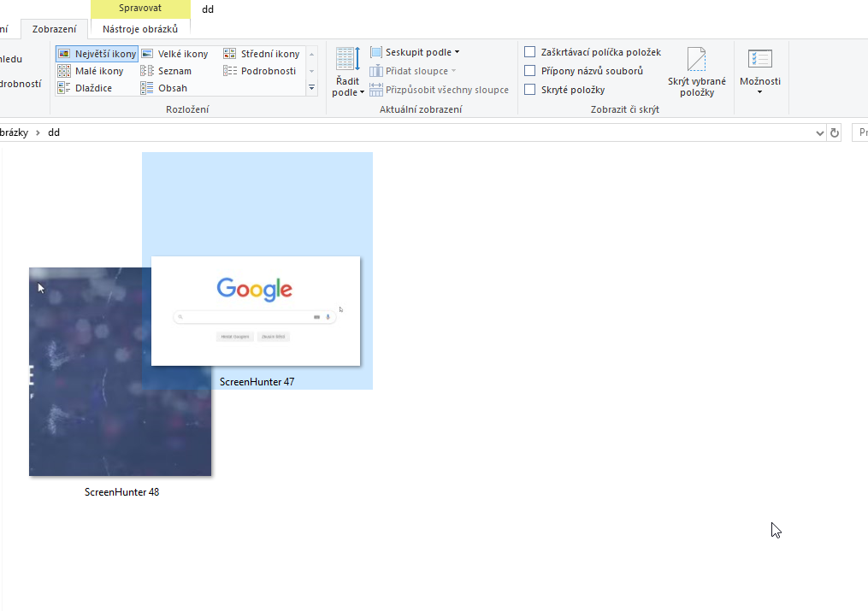
Task: Click the refresh button beside address bar
Action: 835,132
